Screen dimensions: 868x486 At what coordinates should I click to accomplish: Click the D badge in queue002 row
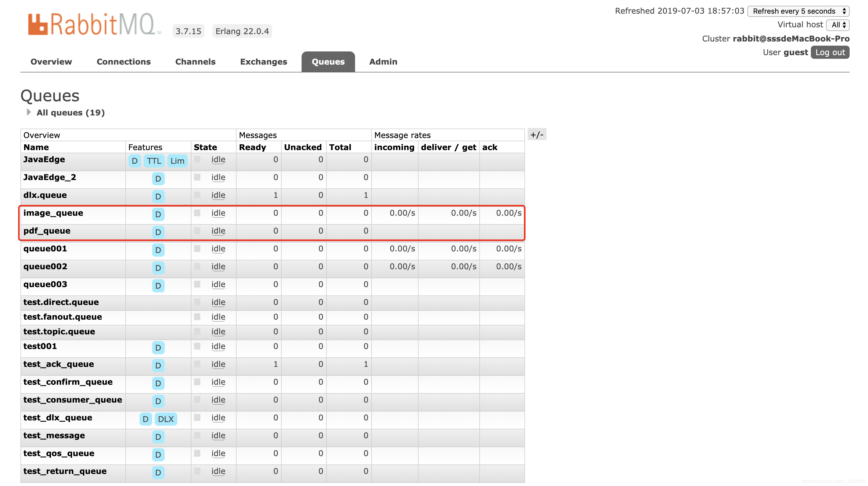coord(158,268)
